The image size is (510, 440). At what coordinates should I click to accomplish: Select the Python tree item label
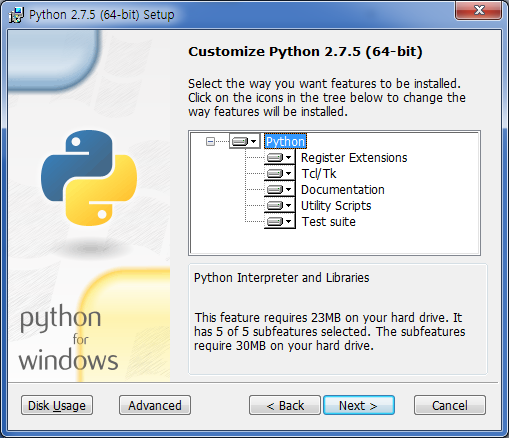click(x=285, y=141)
